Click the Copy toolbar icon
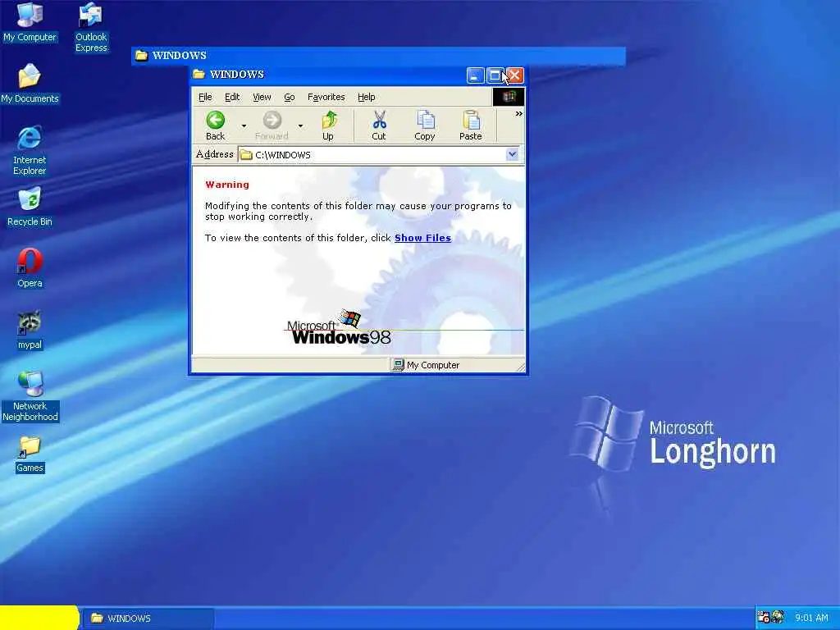This screenshot has width=840, height=630. click(425, 120)
